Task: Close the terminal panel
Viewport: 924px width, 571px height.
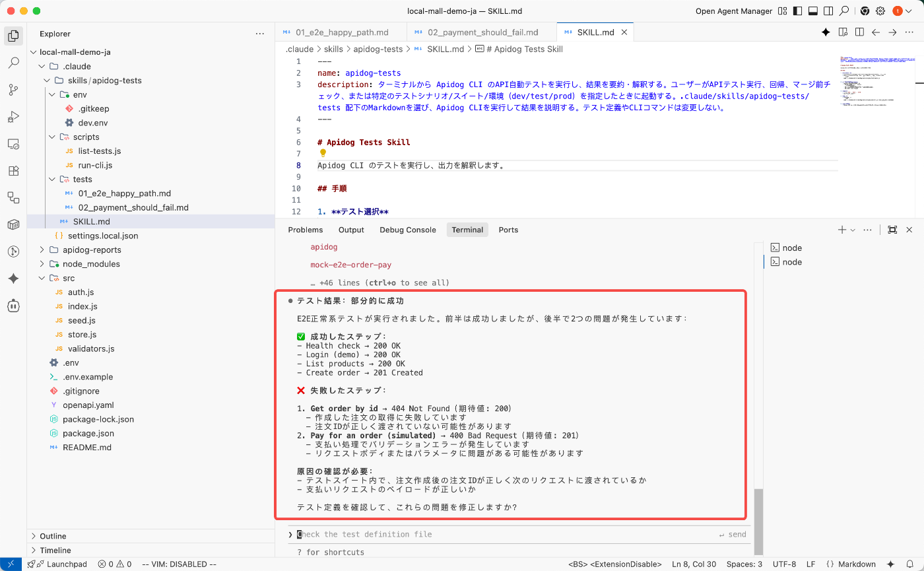Action: [909, 230]
